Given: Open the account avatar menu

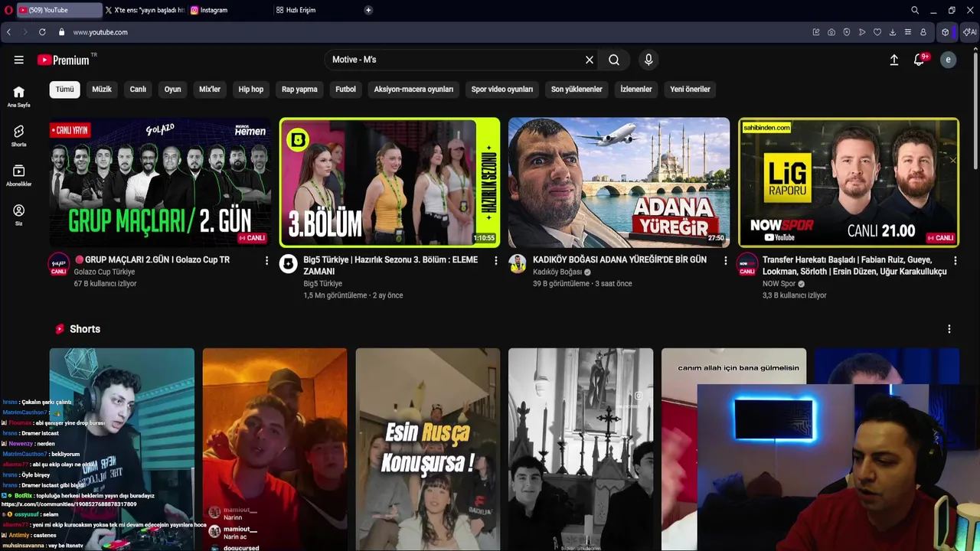Looking at the screenshot, I should click(948, 60).
